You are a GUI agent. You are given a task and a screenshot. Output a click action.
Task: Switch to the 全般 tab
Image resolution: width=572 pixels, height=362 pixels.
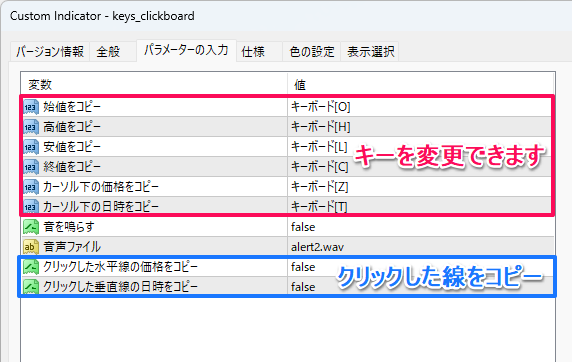pyautogui.click(x=113, y=51)
